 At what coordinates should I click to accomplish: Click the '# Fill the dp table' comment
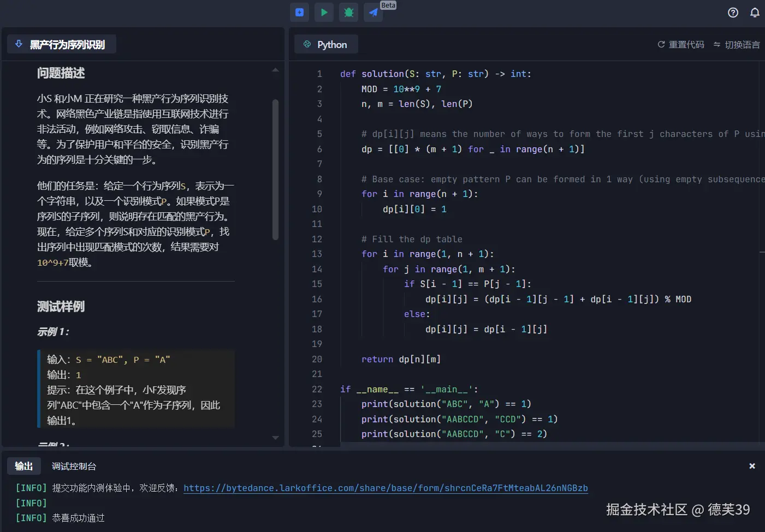tap(412, 239)
